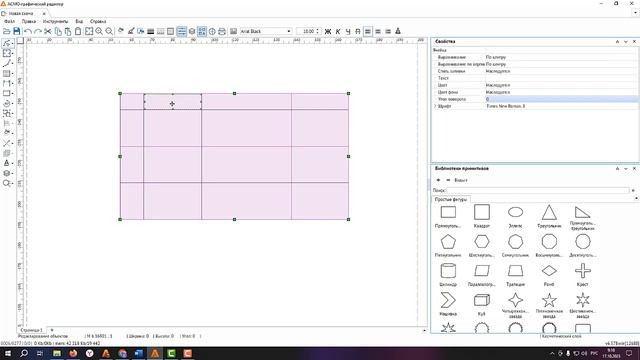
Task: Select the table tool in left toolbar
Action: (7, 73)
